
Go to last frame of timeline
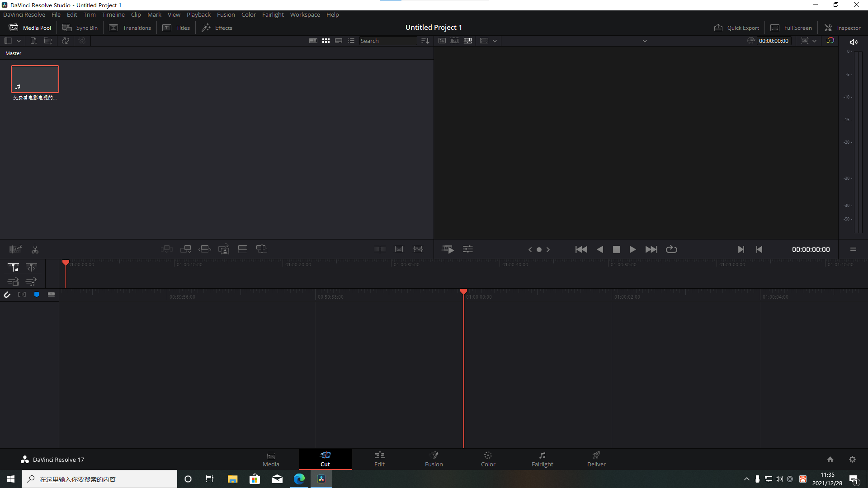click(651, 249)
